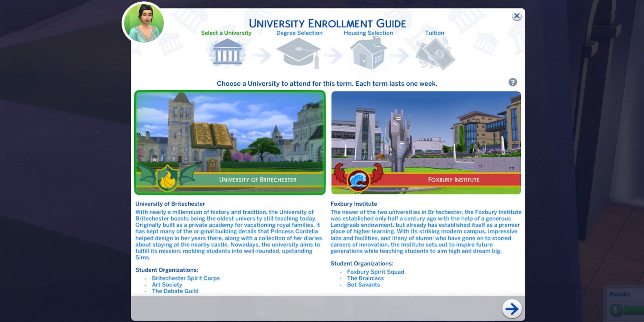Click the Select a University step label
This screenshot has height=322, width=644.
pos(226,33)
